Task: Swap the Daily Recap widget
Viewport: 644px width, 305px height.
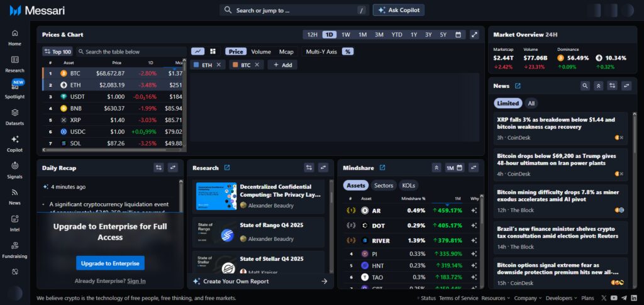Action: [x=173, y=167]
